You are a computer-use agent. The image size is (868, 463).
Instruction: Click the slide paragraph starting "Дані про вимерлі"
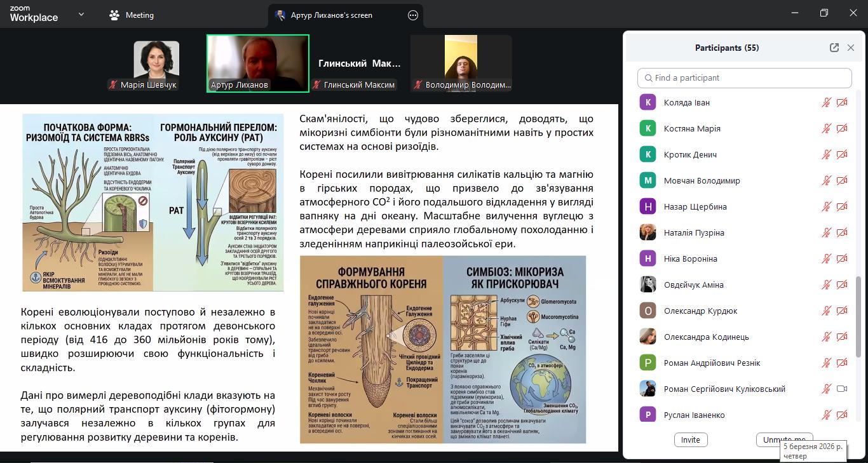(148, 416)
